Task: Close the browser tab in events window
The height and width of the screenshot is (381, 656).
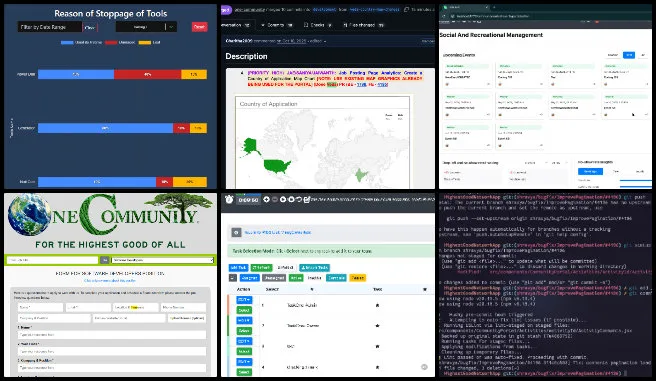Action: tap(487, 7)
